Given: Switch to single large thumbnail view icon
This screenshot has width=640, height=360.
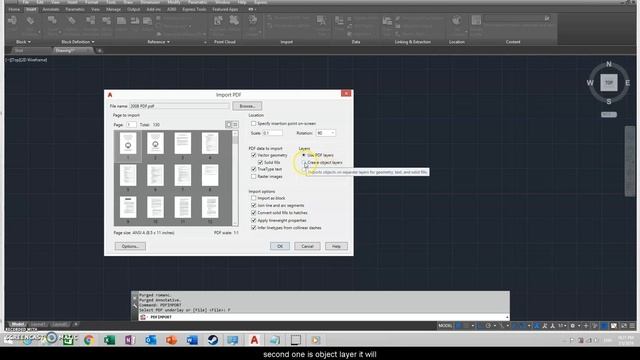Looking at the screenshot, I should 229,124.
